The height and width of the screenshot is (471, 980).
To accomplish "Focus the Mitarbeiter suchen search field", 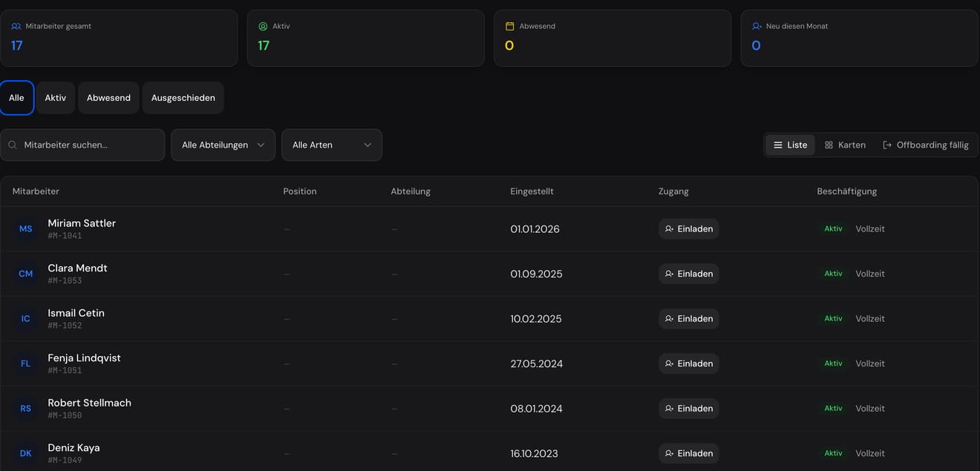I will point(82,145).
